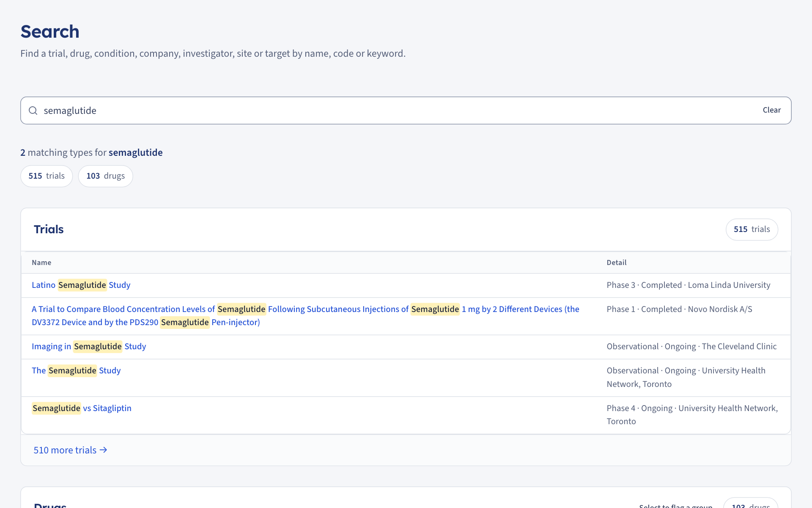812x508 pixels.
Task: Open the trial comparing blood concentration levels
Action: (x=305, y=316)
